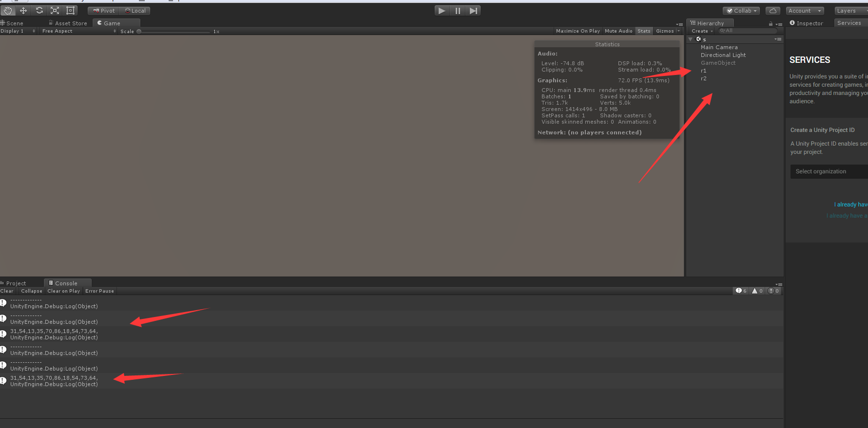The image size is (868, 428).
Task: Select the Move tool
Action: coord(23,10)
